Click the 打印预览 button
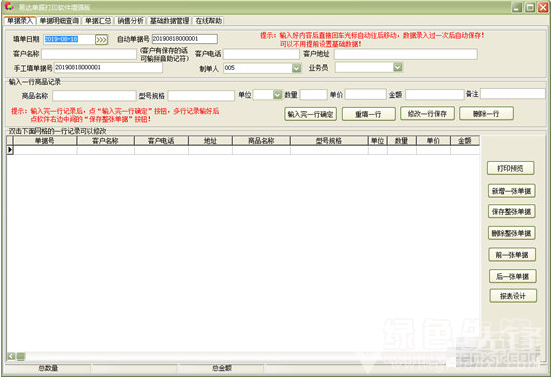Screen dimensions: 552x378 tap(510, 168)
